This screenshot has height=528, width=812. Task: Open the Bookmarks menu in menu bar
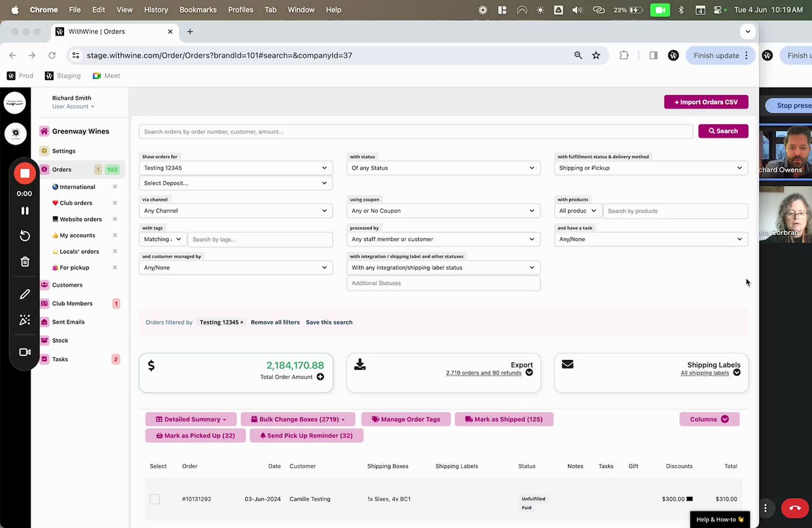[198, 10]
